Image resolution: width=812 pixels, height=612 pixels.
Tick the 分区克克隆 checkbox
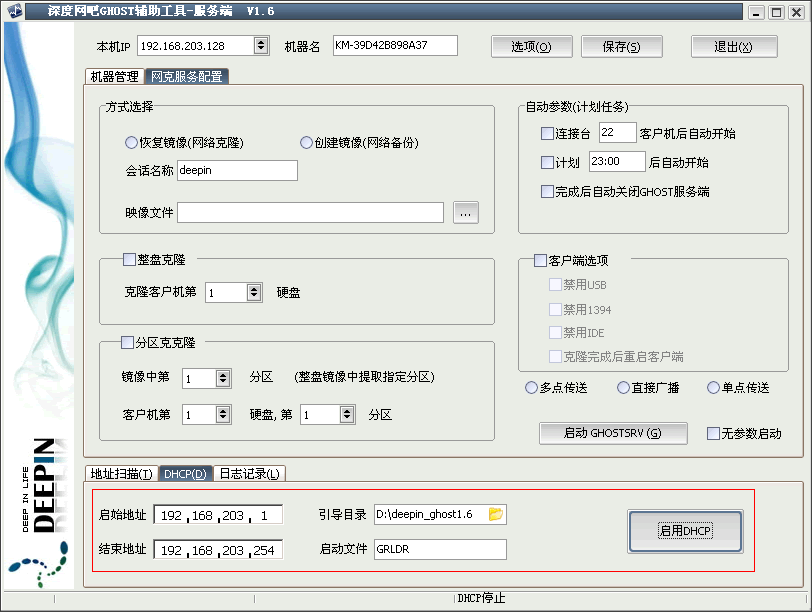[x=127, y=342]
